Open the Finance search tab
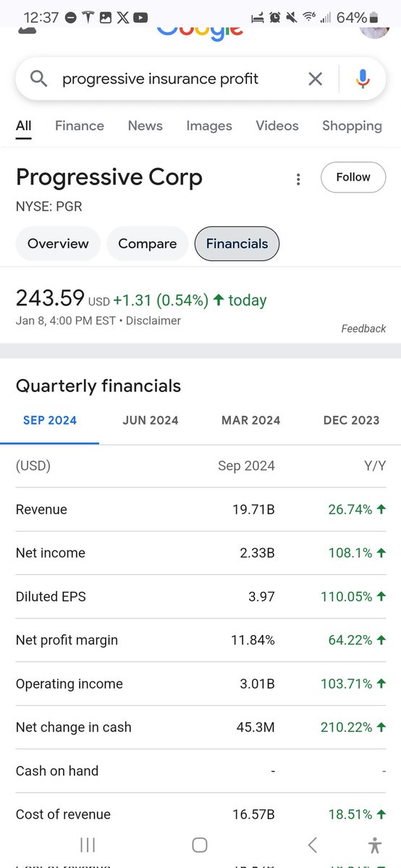 point(80,126)
